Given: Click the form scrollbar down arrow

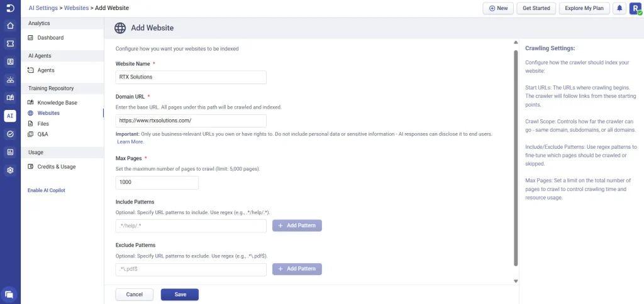Looking at the screenshot, I should click(x=516, y=281).
